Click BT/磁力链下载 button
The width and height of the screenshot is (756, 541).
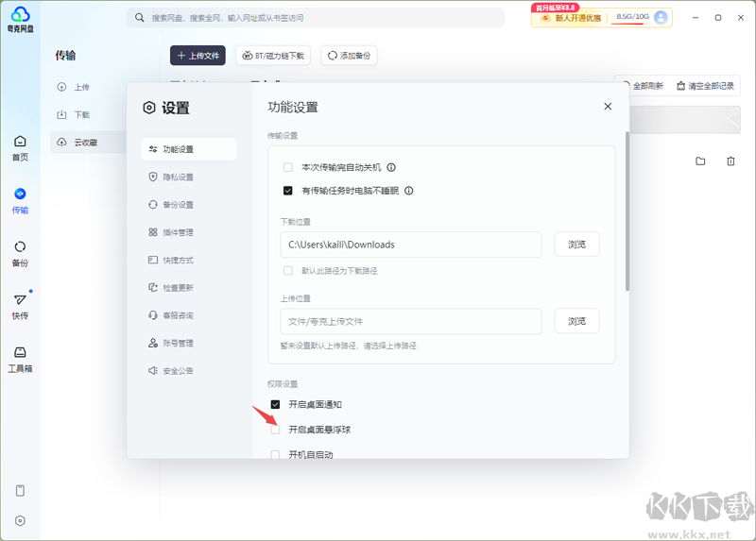click(x=273, y=56)
